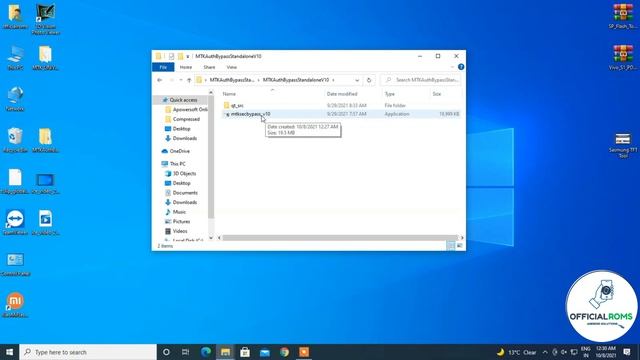Select Control Panel desktop icon
The height and width of the screenshot is (360, 640).
16,264
